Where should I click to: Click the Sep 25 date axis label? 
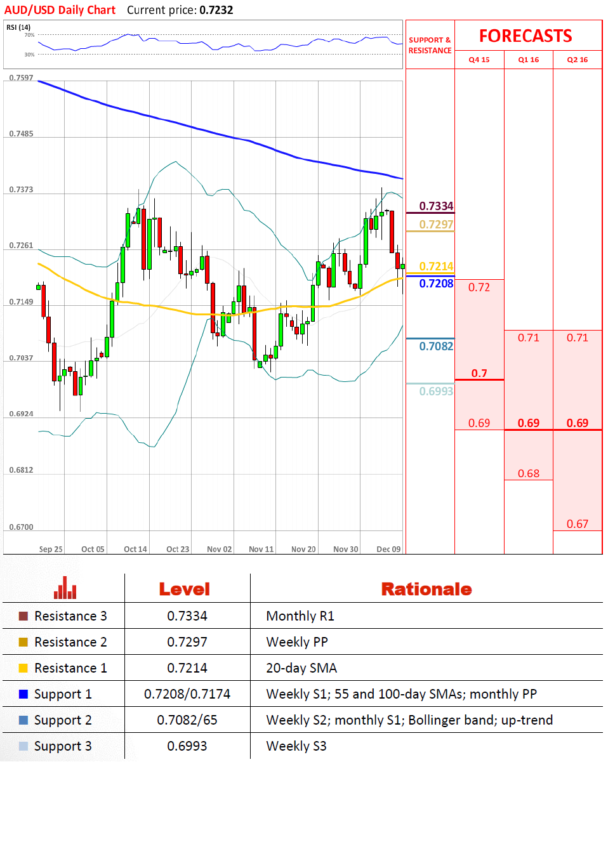[51, 549]
